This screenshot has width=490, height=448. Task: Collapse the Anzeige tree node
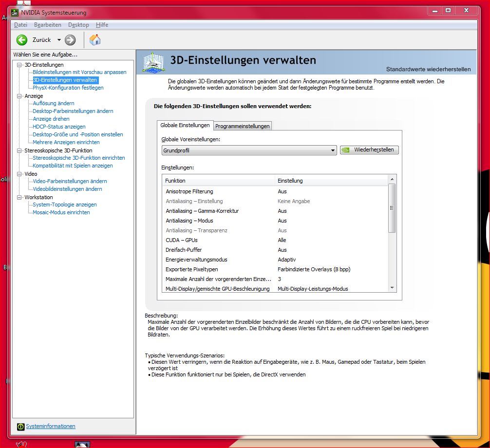pos(19,96)
